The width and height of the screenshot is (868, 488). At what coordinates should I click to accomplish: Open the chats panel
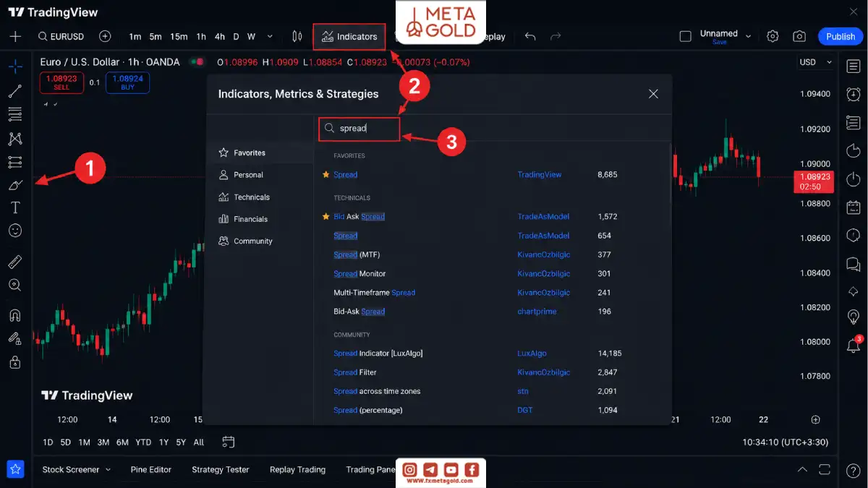pos(853,263)
